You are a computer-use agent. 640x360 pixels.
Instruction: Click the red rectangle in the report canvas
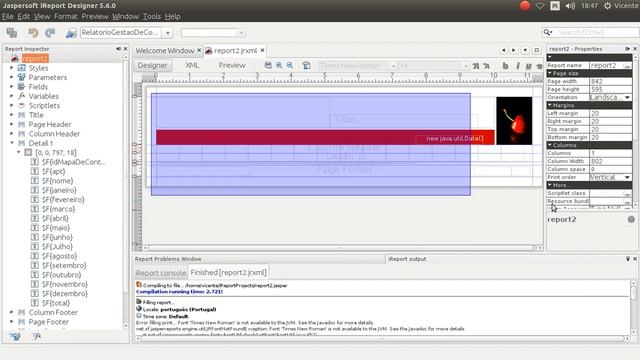(x=325, y=138)
